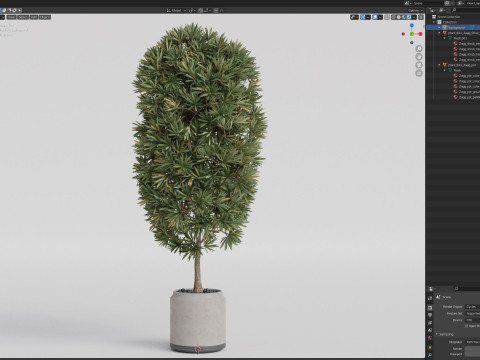The image size is (480, 360).
Task: Collapse the Sampling panel
Action: coord(445,334)
